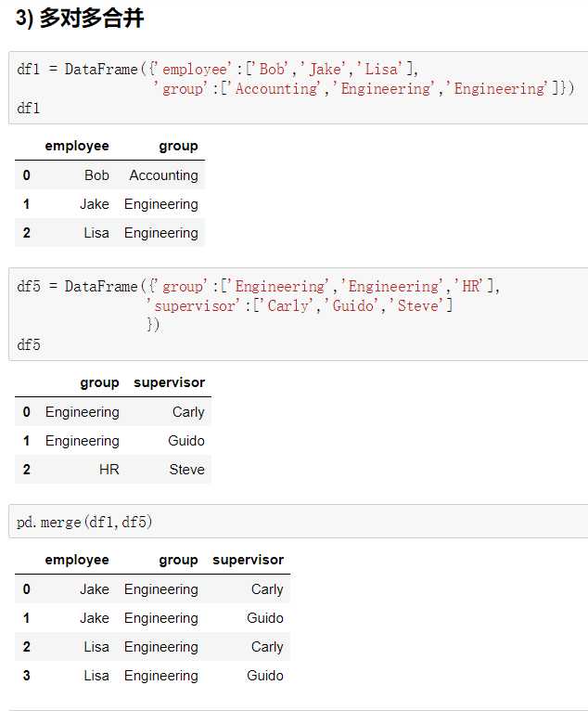588x711 pixels.
Task: Click the 'supervisor' key in the df5 code
Action: pos(197,306)
